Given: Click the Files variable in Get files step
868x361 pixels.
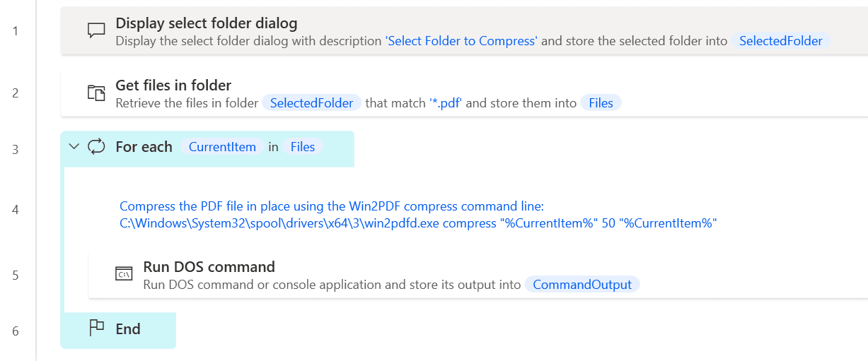Looking at the screenshot, I should coord(601,103).
